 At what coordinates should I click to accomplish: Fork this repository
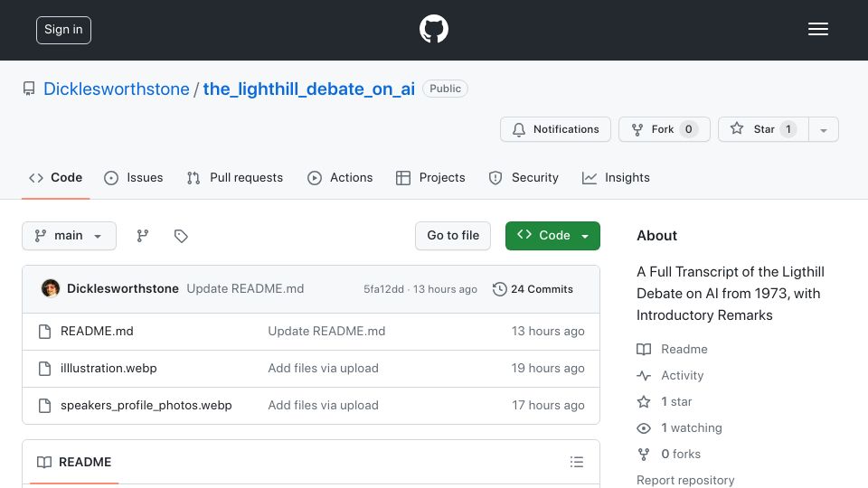point(665,129)
